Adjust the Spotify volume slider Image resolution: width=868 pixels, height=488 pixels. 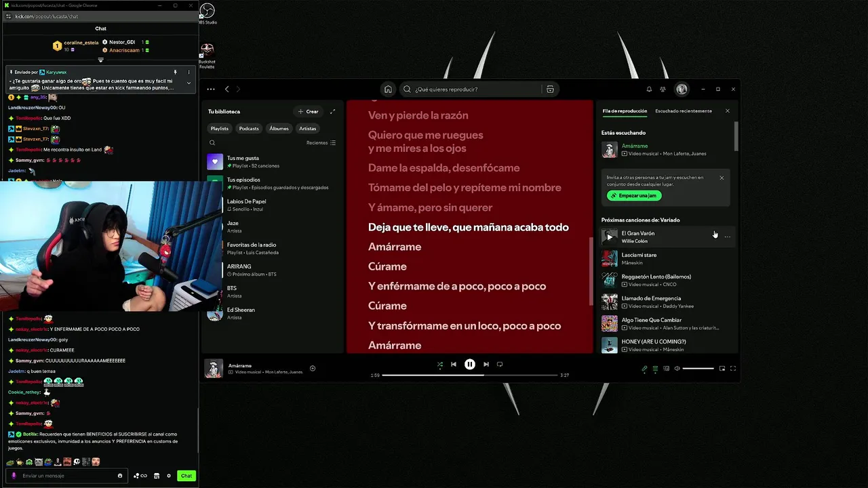[x=698, y=368]
